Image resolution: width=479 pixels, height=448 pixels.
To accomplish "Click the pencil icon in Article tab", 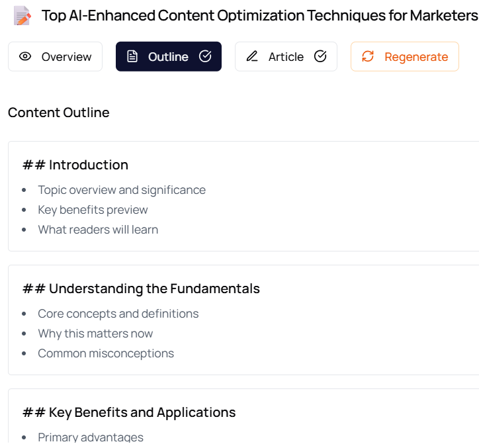I will coord(252,56).
